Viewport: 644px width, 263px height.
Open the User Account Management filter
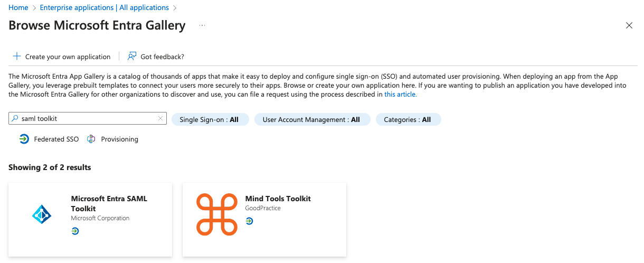tap(312, 120)
